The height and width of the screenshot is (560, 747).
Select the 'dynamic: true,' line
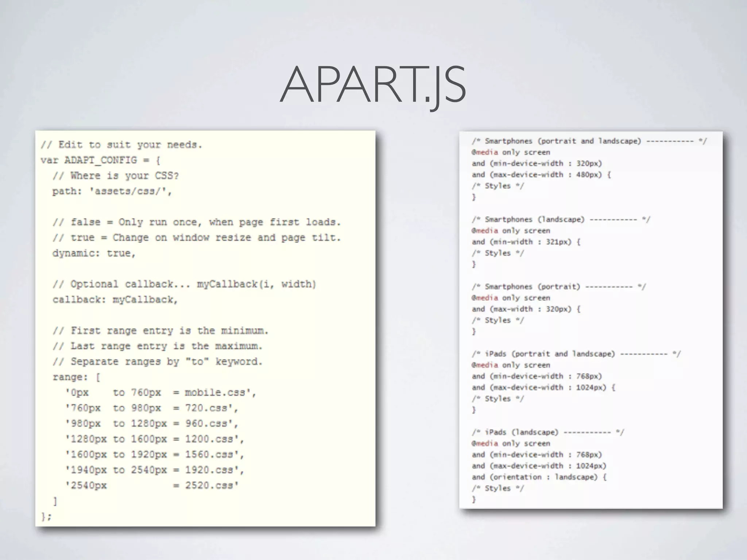coord(94,253)
